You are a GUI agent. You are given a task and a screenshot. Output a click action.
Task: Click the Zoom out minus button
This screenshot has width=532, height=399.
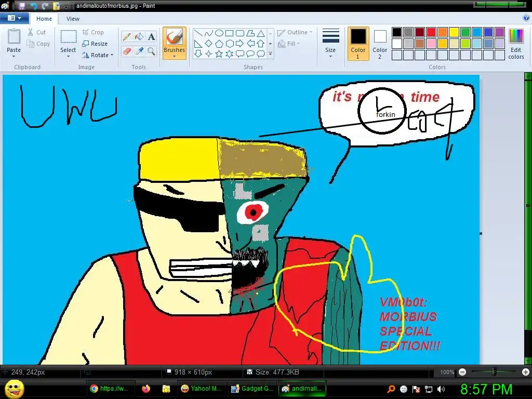pos(462,372)
